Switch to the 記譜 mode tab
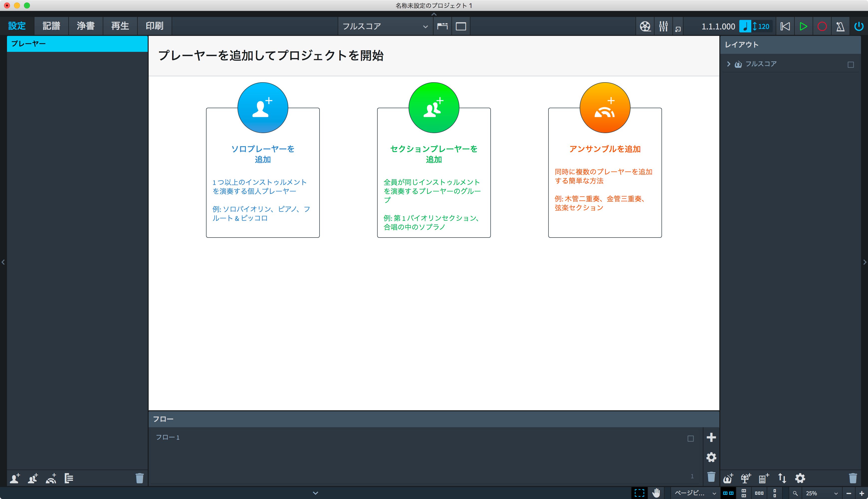The width and height of the screenshot is (868, 499). [x=51, y=26]
